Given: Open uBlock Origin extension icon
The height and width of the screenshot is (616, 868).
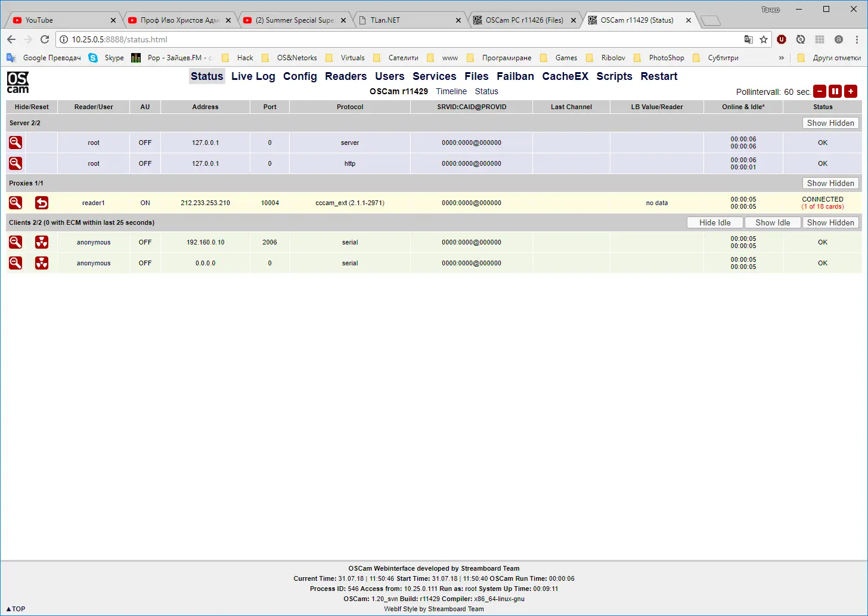Looking at the screenshot, I should 782,39.
